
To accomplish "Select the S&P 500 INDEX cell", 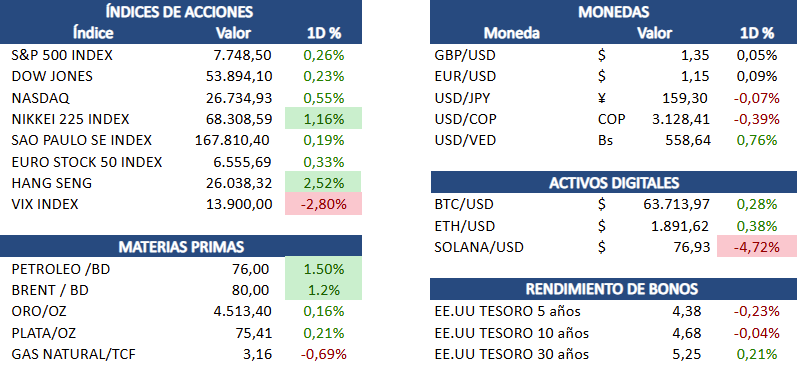I will point(62,55).
